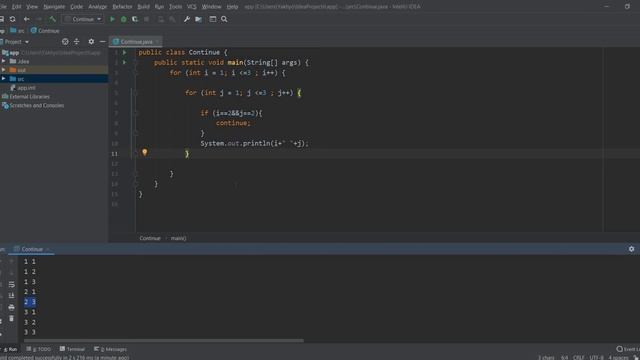Close the Continue.java editor tab
Screen dimensions: 640x360
(x=158, y=42)
